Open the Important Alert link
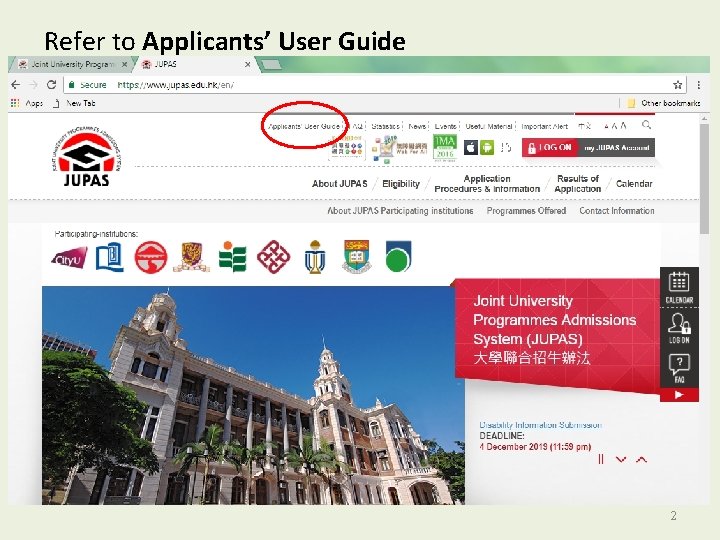 (545, 126)
